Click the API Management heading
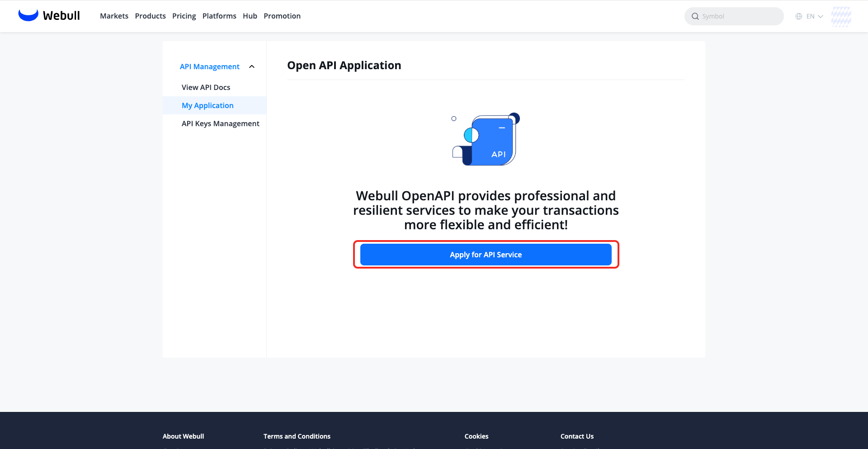Viewport: 868px width, 449px height. 210,66
